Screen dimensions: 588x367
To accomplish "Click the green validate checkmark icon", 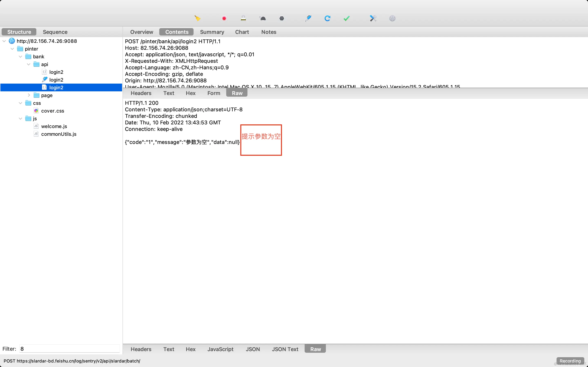I will (x=346, y=18).
